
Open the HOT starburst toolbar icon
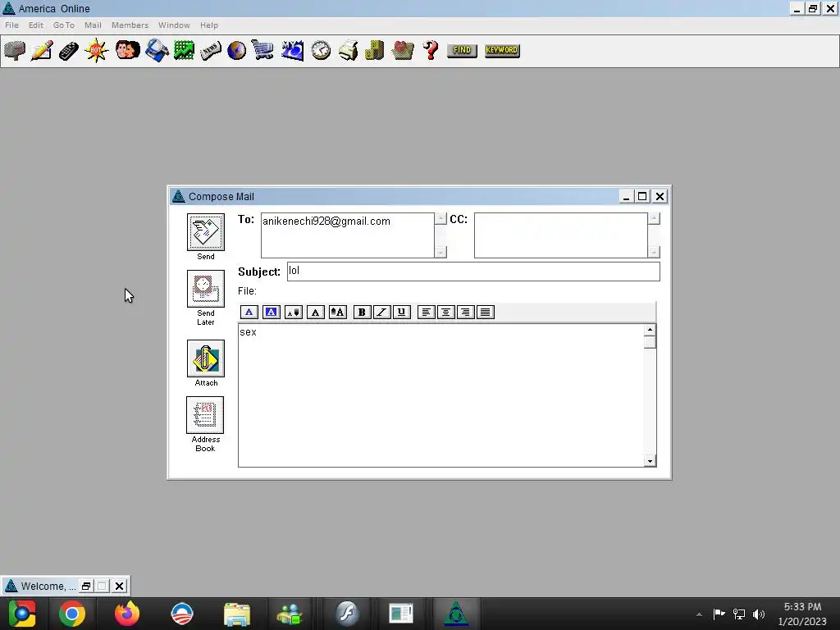coord(96,51)
